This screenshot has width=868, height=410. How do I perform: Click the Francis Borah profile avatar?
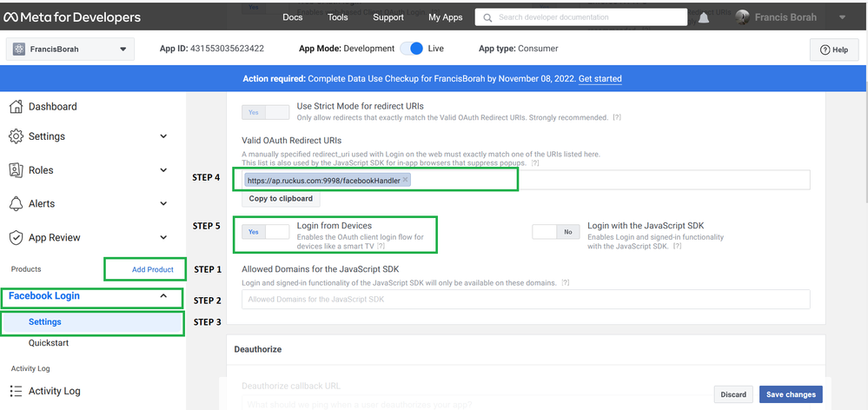pos(742,17)
